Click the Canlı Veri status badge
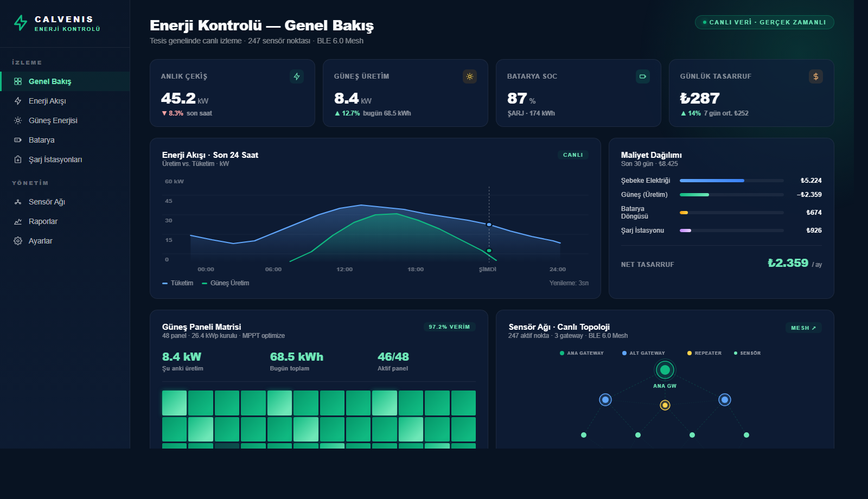This screenshot has height=499, width=868. click(x=764, y=22)
